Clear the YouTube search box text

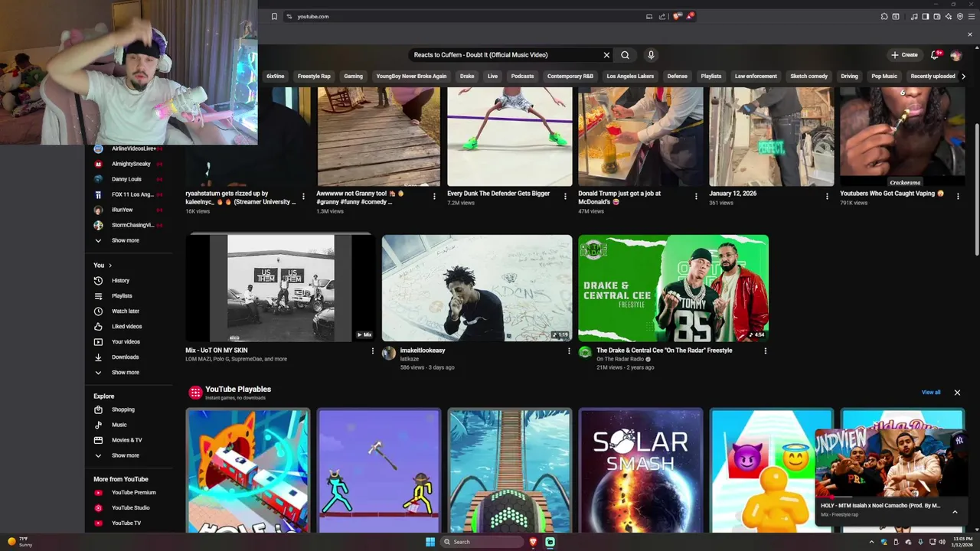click(x=606, y=55)
